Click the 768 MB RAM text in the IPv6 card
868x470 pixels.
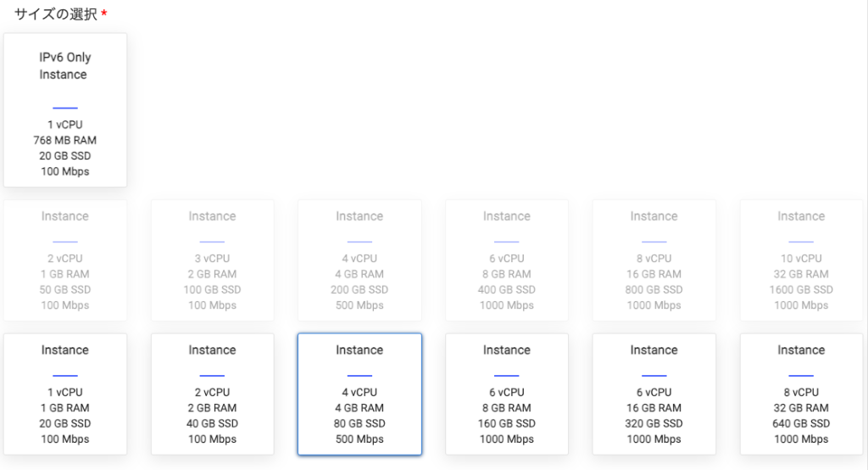[x=65, y=140]
